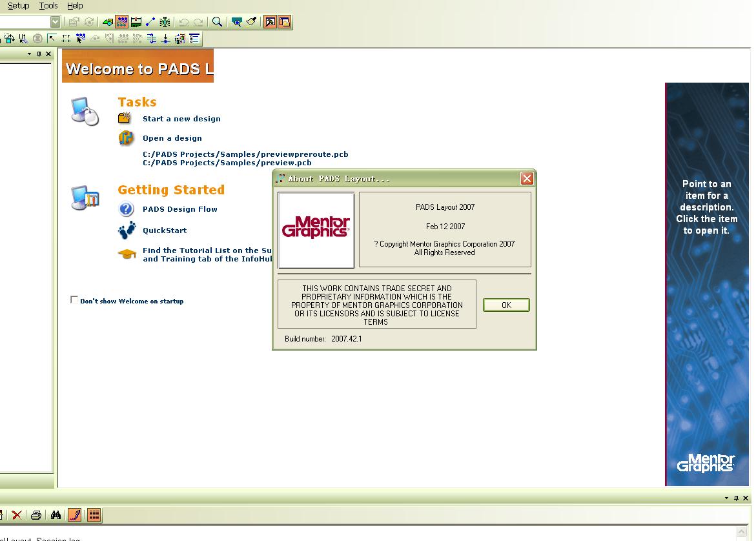
Task: Select the Add Jumper tool
Action: coord(151,39)
